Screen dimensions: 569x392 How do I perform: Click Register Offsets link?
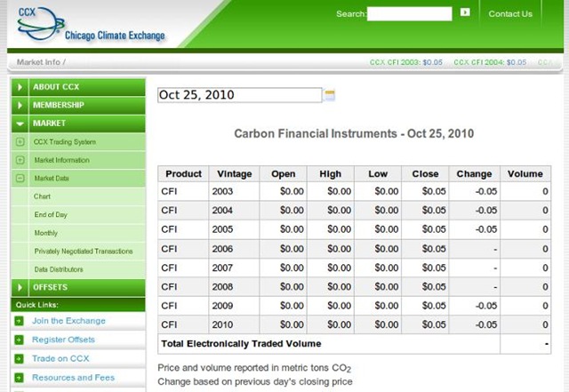[x=63, y=340]
